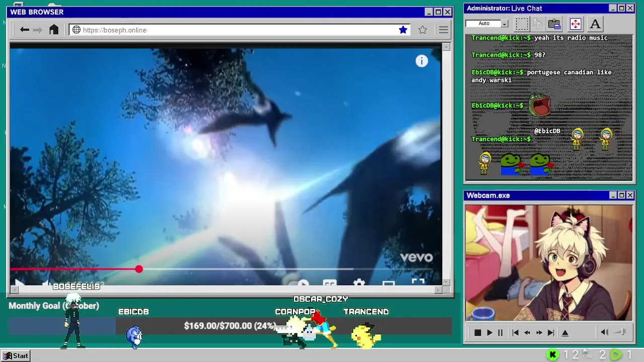Click the browser horizontal scrollbar right arrow
The image size is (644, 362).
[438, 290]
